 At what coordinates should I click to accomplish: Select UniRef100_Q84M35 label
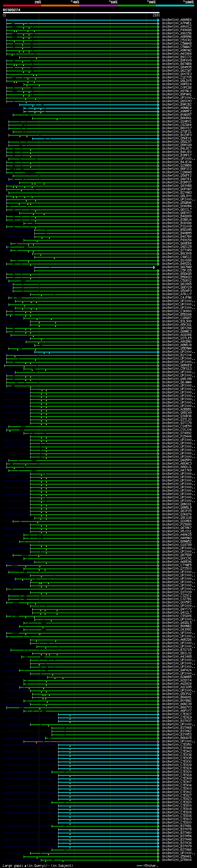[176, 67]
